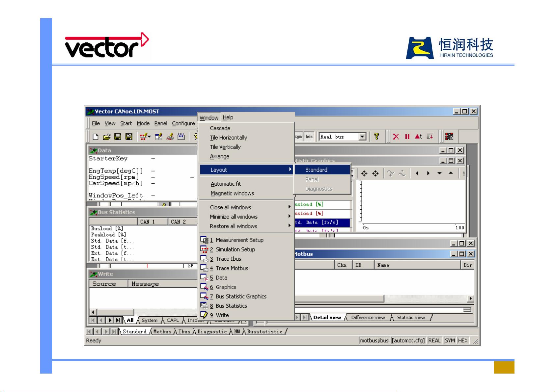The width and height of the screenshot is (555, 392).
Task: Toggle the hex display mode button
Action: click(309, 137)
